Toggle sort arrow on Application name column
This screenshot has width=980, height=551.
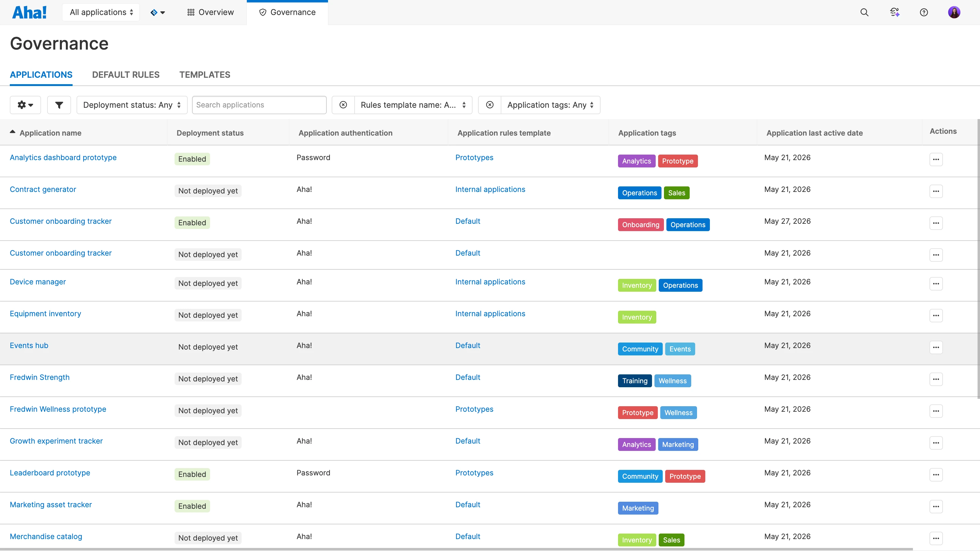(13, 132)
